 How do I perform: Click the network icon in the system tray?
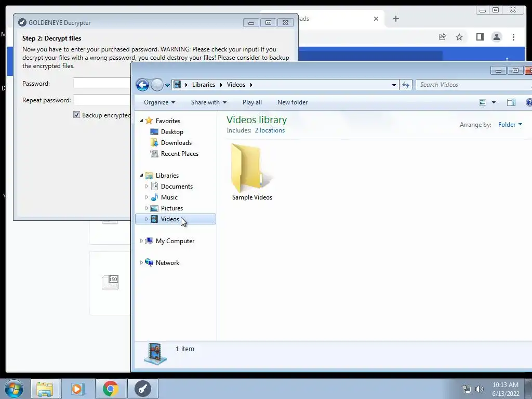(x=467, y=389)
